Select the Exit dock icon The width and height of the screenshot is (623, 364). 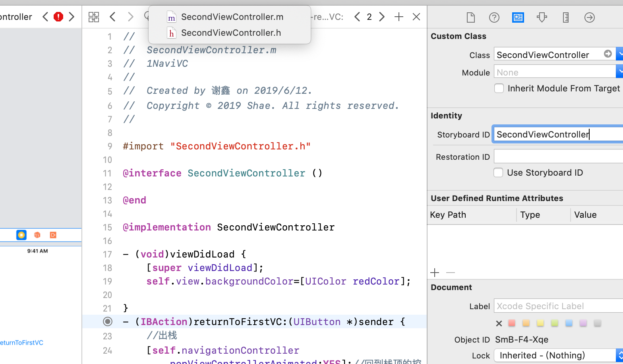click(53, 235)
